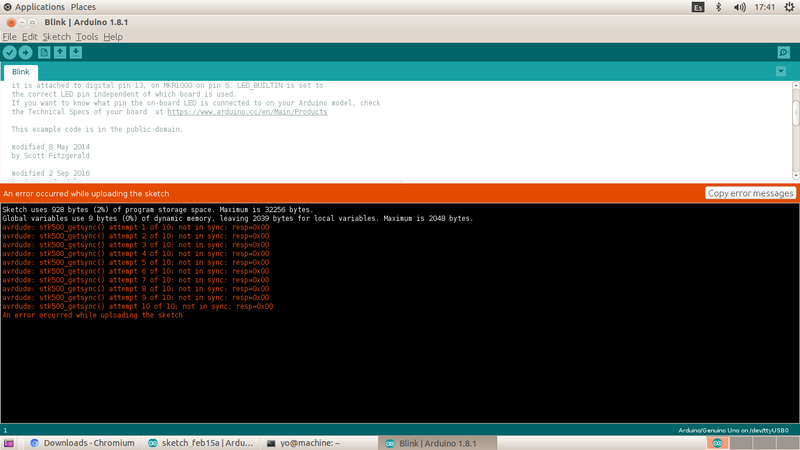Image resolution: width=800 pixels, height=450 pixels.
Task: Click Blink | Arduino 1.8.1 taskbar entry
Action: (438, 443)
